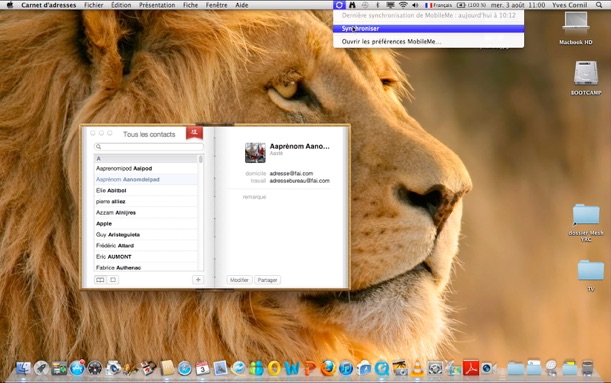Open App Store in the Dock
The width and height of the screenshot is (611, 383).
pos(77,368)
